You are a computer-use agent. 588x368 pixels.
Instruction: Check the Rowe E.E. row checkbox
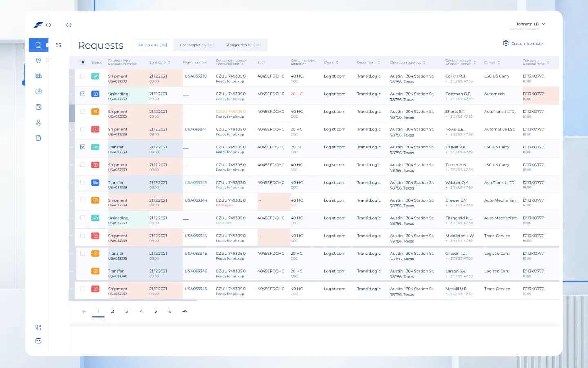pos(83,129)
